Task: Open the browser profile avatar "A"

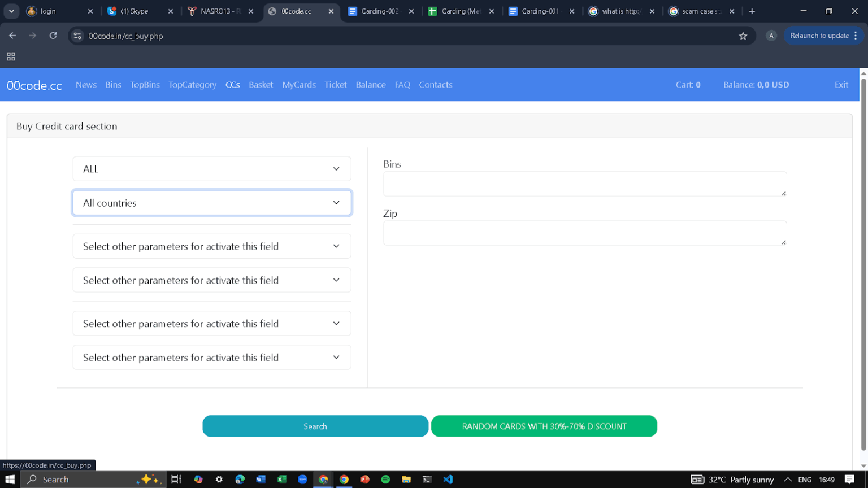Action: pyautogui.click(x=771, y=35)
